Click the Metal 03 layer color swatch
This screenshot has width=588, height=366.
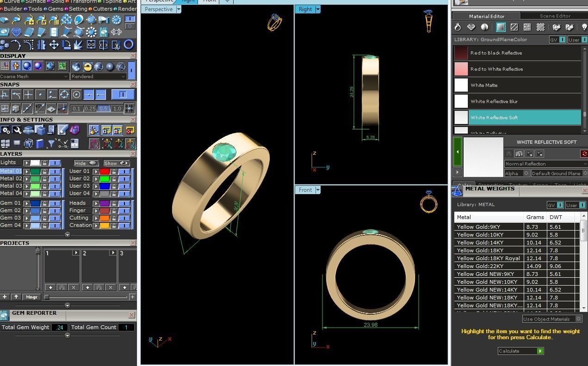(35, 186)
